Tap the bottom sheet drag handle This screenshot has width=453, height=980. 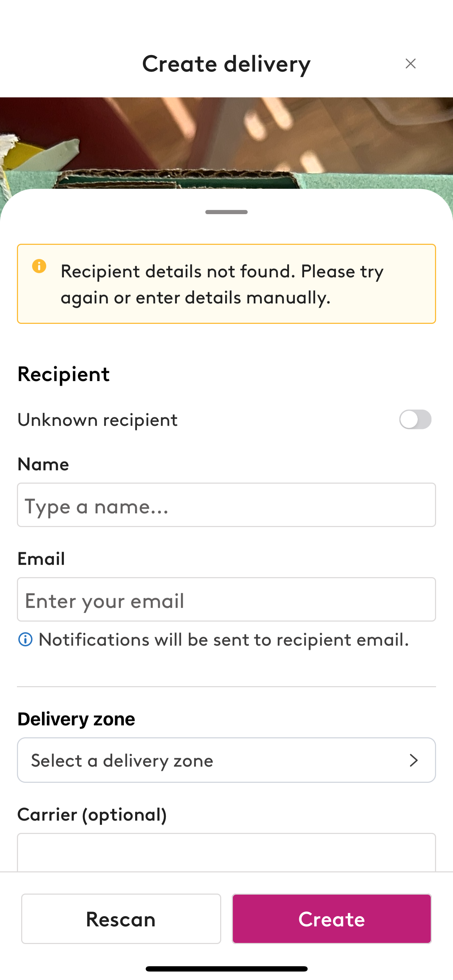coord(226,212)
